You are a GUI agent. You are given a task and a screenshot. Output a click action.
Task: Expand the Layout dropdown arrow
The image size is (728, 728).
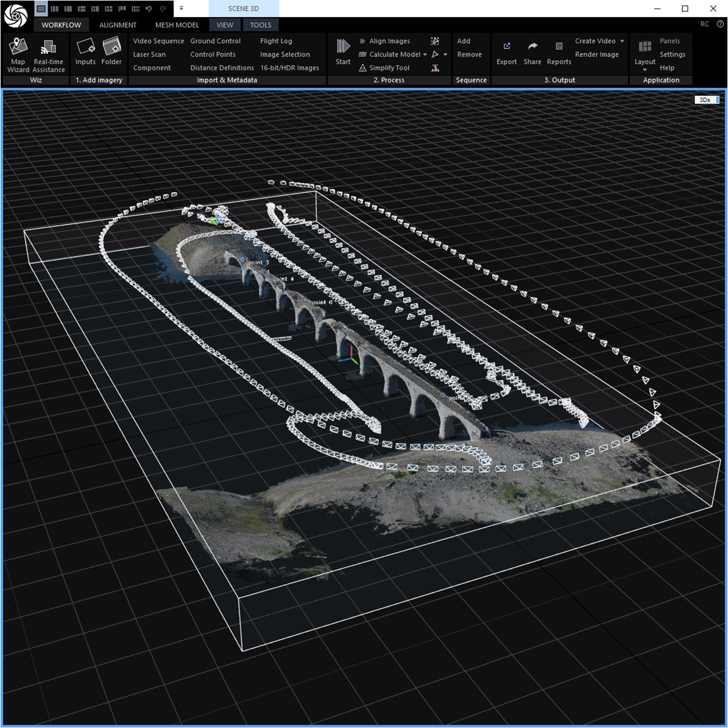(x=645, y=69)
